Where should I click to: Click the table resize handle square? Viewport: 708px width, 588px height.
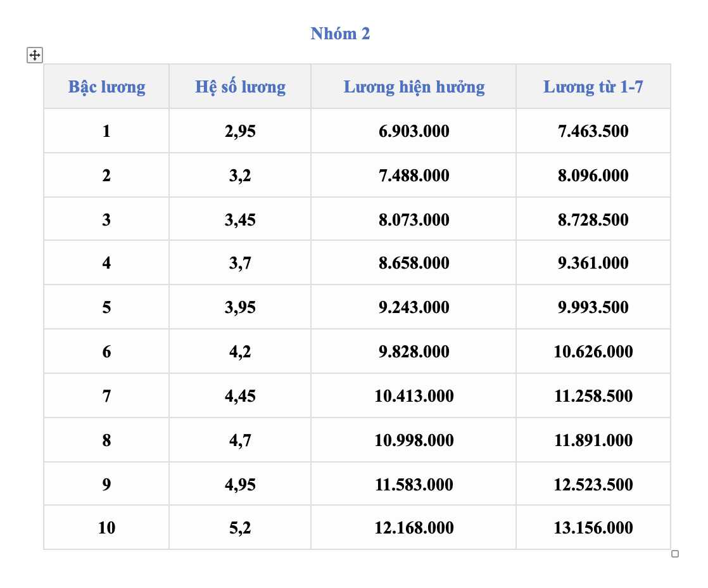click(675, 554)
